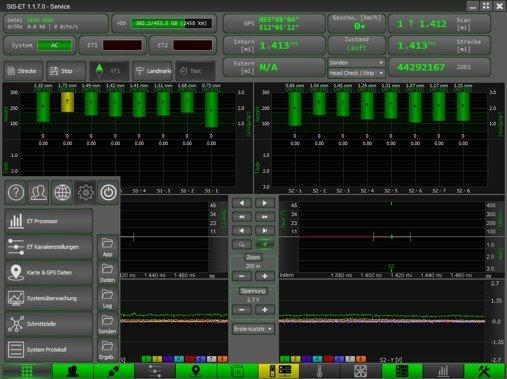Viewport: 507px width, 379px height.
Task: Click channel 2 yellow swatch in S2-Y plot
Action: (295, 359)
